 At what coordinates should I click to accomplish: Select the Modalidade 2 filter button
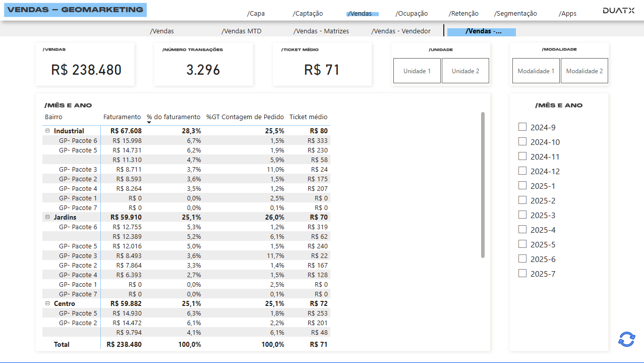[584, 71]
